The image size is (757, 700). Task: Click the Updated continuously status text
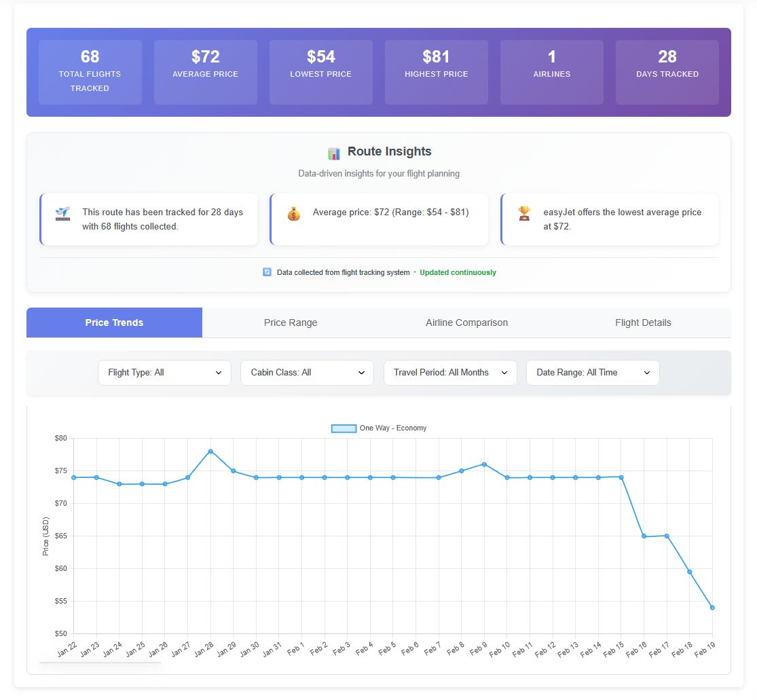(x=458, y=272)
